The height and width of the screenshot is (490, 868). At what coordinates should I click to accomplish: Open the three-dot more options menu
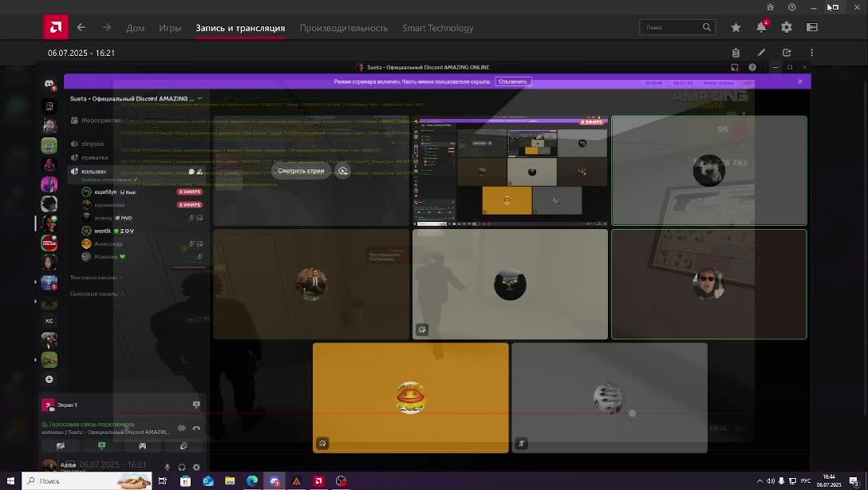pos(812,53)
